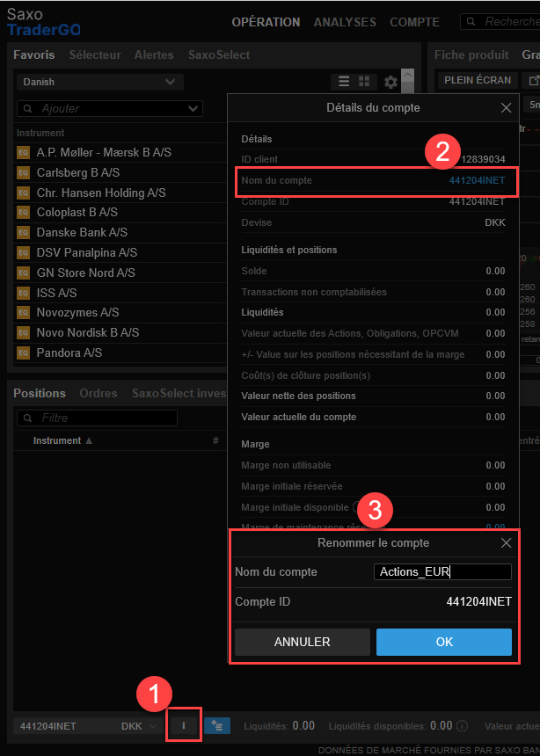The height and width of the screenshot is (756, 540).
Task: Open the Danish watchlist dropdown
Action: (100, 82)
